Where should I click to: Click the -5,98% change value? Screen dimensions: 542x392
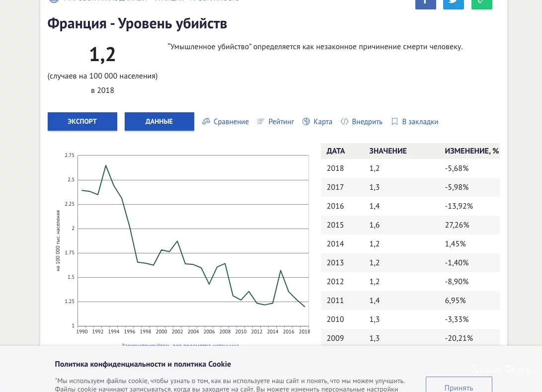457,187
